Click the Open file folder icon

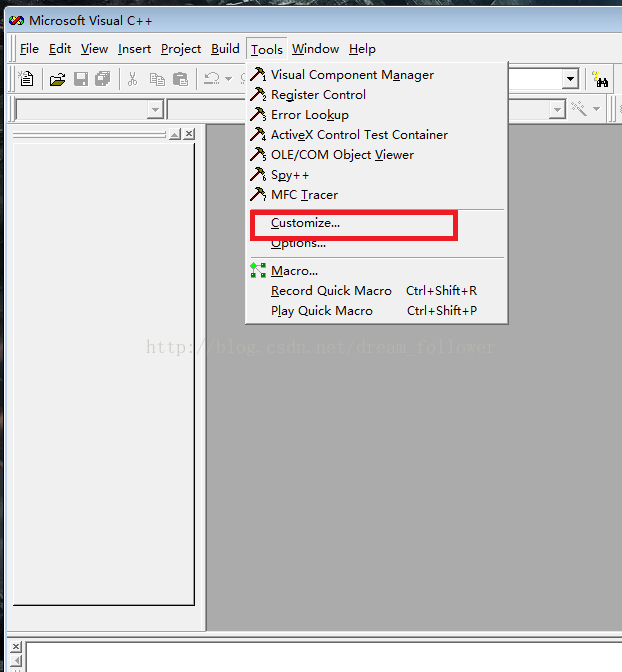coord(57,79)
